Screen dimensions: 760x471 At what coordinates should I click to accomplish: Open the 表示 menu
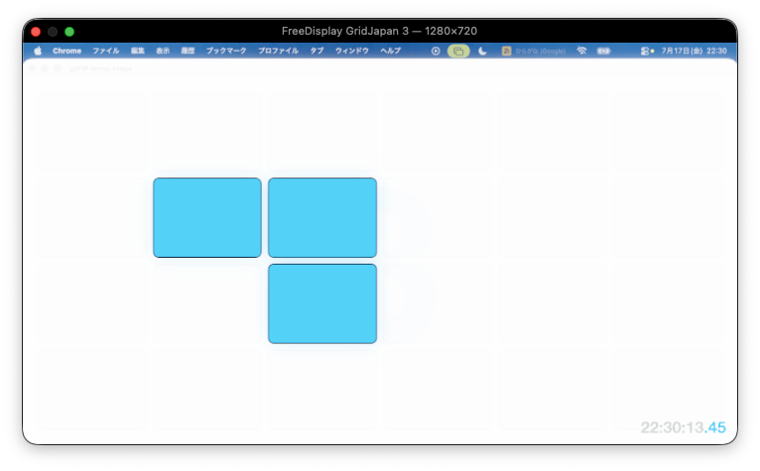point(163,51)
